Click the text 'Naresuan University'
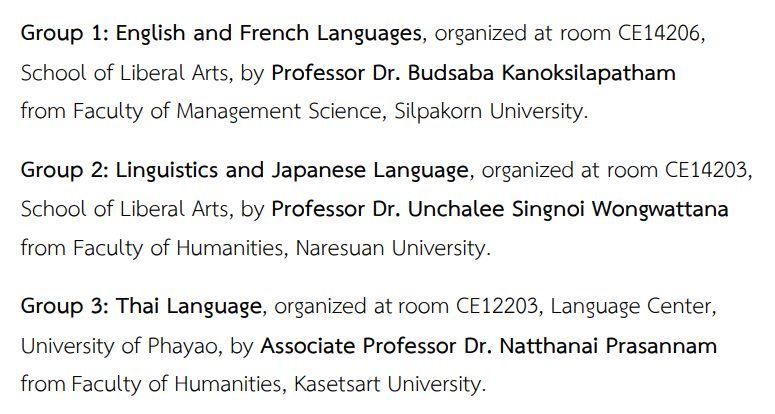The height and width of the screenshot is (414, 775). 391,248
